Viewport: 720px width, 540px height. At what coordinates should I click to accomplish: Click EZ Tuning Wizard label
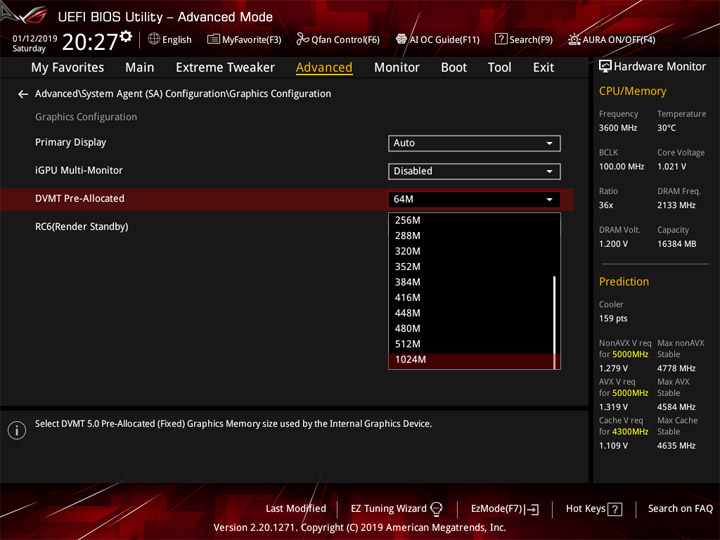[388, 508]
